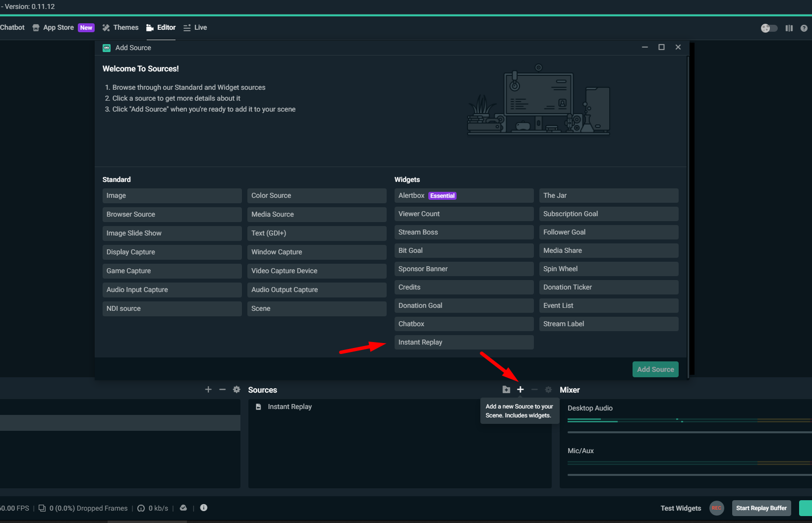
Task: Select Credits widget
Action: (x=464, y=287)
